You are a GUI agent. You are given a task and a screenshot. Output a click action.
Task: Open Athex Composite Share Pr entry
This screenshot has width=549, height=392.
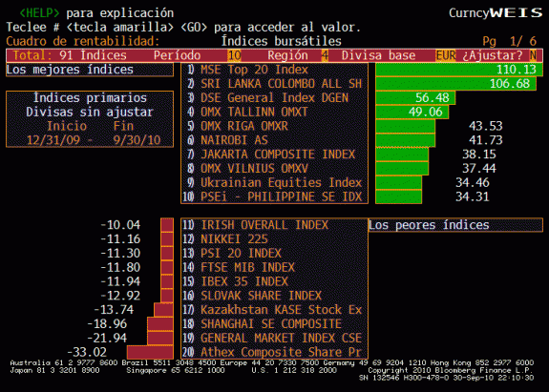tap(275, 352)
